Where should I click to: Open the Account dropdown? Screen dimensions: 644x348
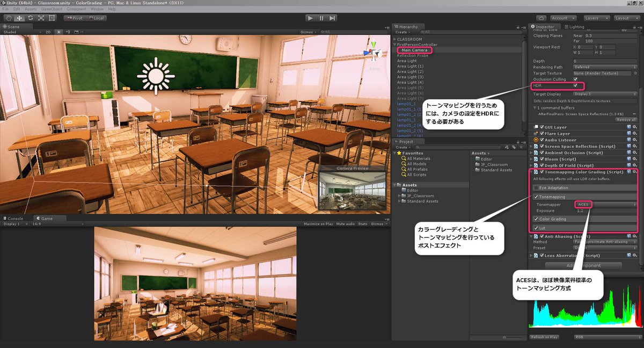[563, 18]
